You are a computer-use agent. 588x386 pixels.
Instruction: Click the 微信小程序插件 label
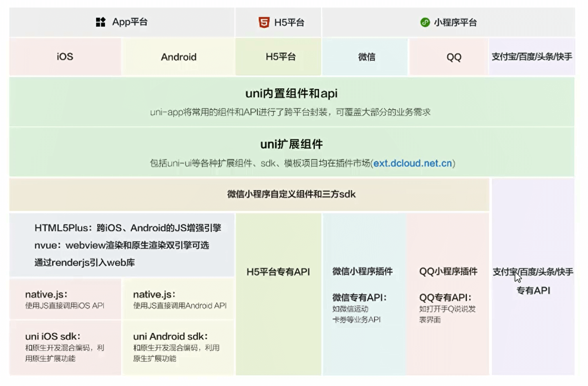[362, 271]
